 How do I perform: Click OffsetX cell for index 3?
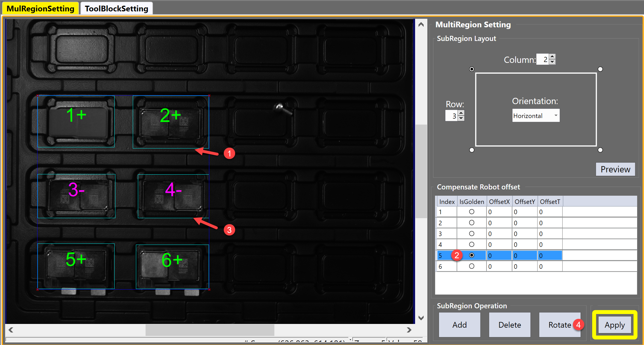[499, 234]
